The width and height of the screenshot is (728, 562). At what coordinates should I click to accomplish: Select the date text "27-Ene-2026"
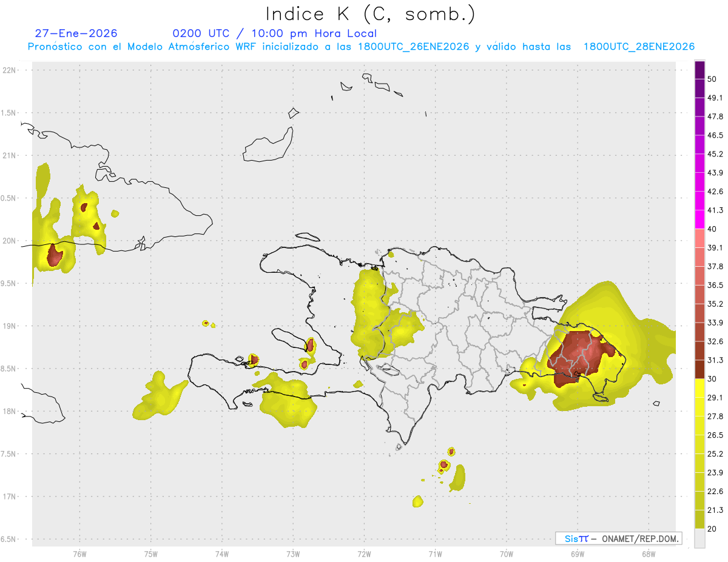[76, 33]
